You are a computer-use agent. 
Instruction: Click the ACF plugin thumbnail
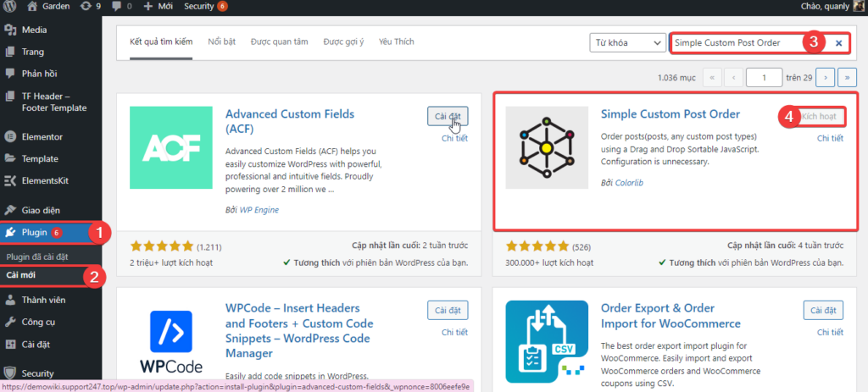coord(171,147)
